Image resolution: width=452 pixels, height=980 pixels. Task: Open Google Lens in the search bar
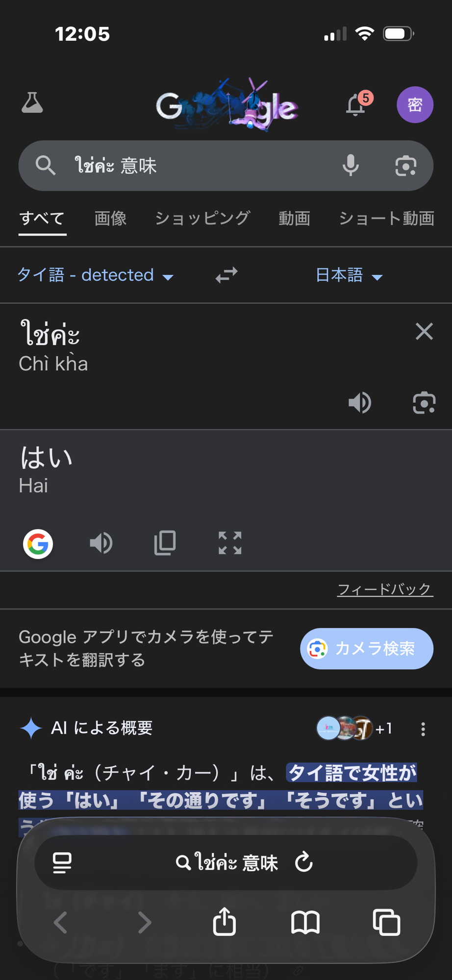[405, 166]
